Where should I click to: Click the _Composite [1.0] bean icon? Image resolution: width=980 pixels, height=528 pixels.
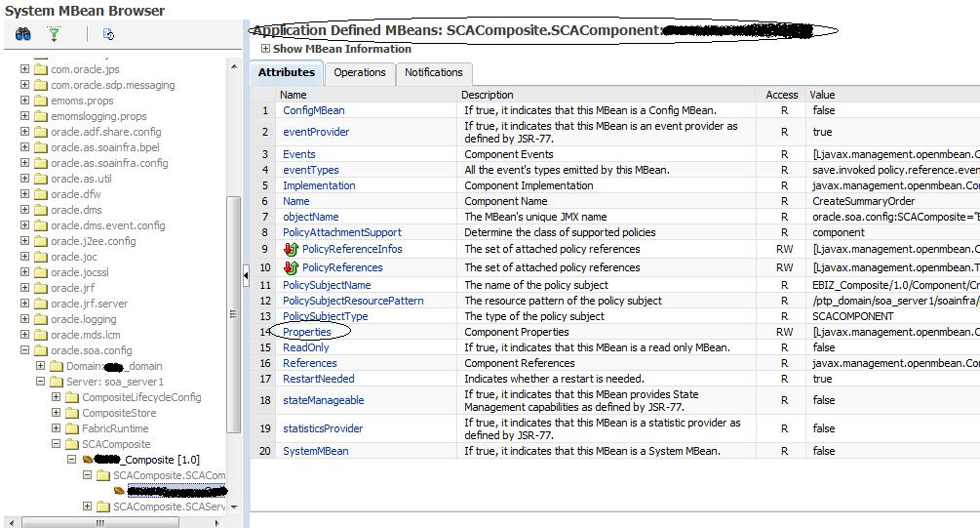pos(88,460)
